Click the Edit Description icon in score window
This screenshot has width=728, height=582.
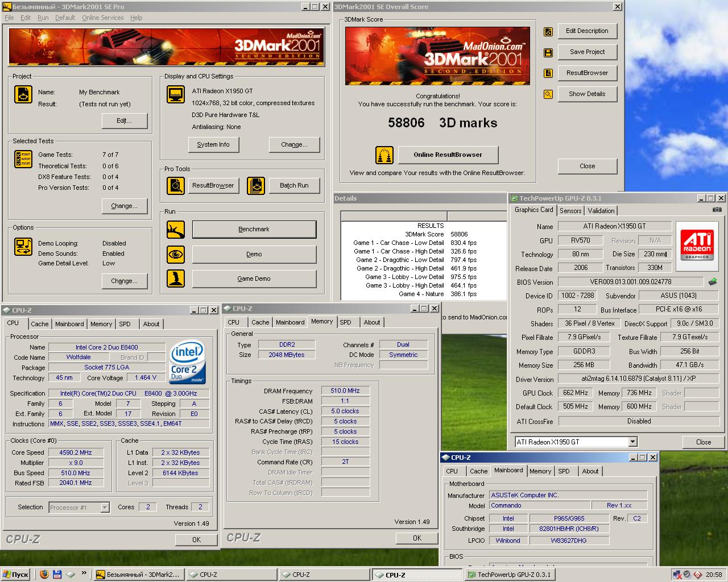click(548, 32)
